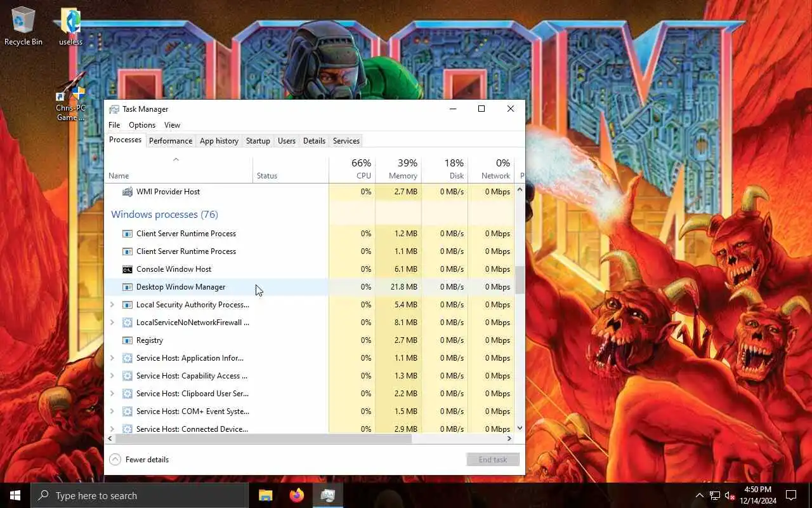The image size is (812, 508).
Task: Click the Task Manager taskbar icon
Action: tap(327, 495)
